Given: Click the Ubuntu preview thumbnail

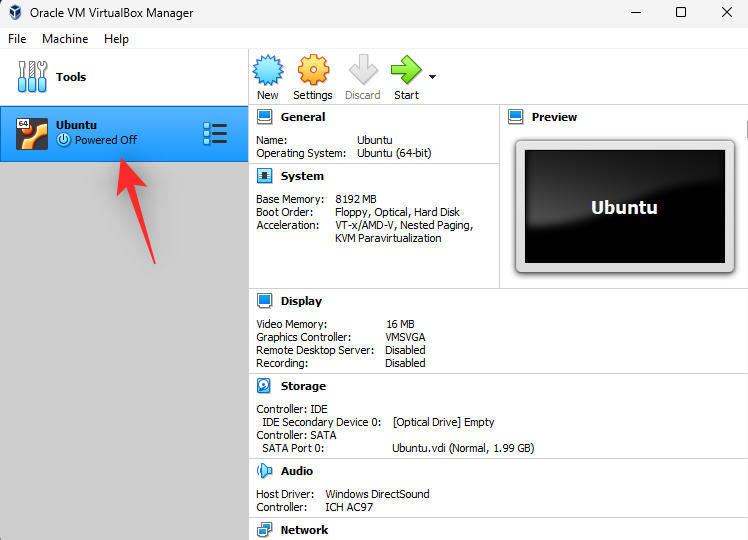Looking at the screenshot, I should point(624,207).
